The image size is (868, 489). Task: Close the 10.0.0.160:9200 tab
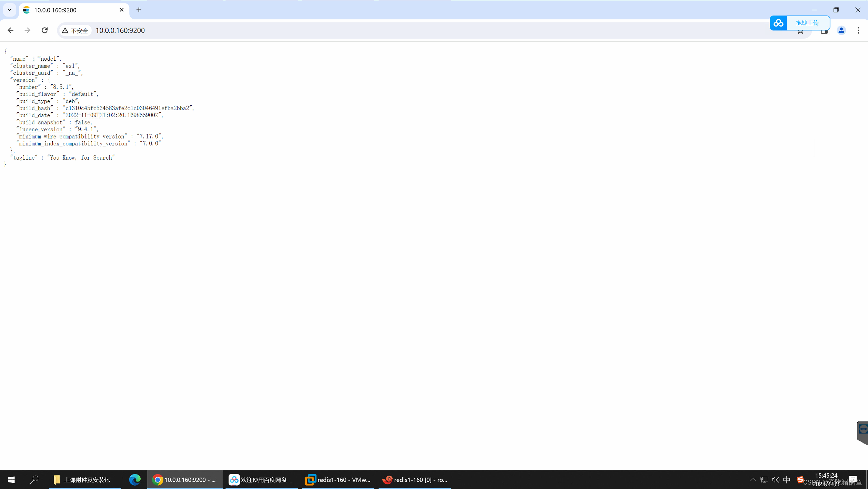pos(121,10)
